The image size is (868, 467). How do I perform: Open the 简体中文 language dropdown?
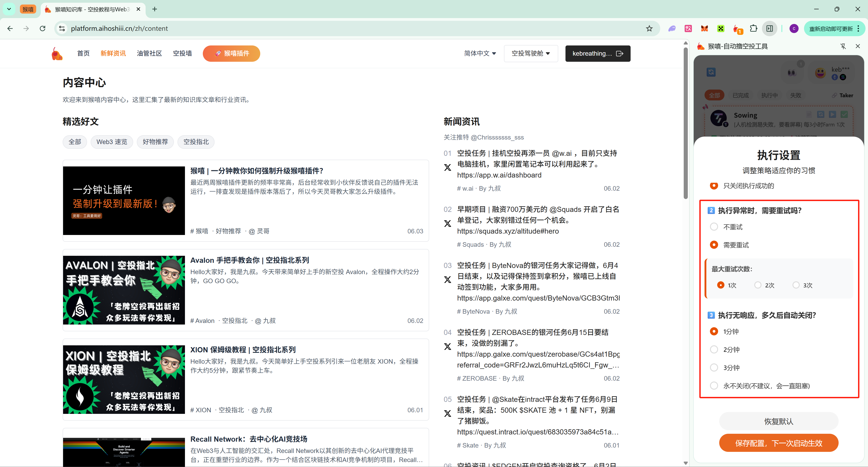coord(480,53)
